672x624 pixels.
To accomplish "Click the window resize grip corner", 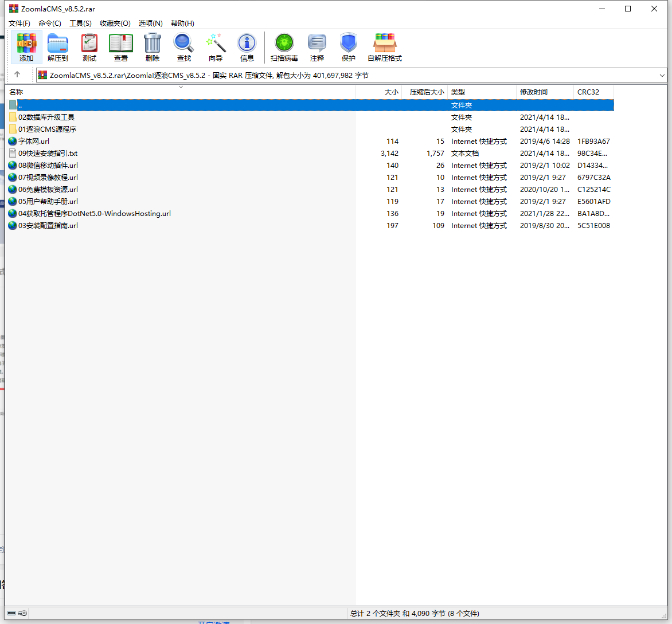I will 664,615.
